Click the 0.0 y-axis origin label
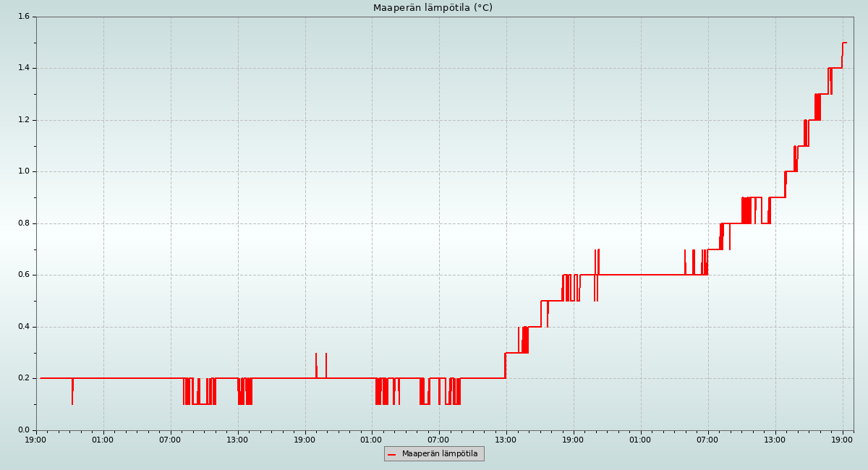This screenshot has width=868, height=470. [23, 430]
